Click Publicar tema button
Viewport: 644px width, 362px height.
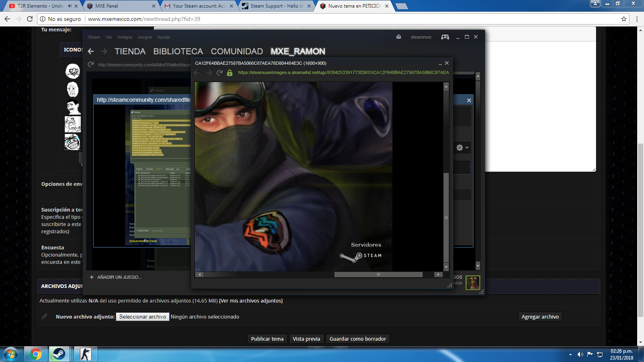(x=267, y=339)
